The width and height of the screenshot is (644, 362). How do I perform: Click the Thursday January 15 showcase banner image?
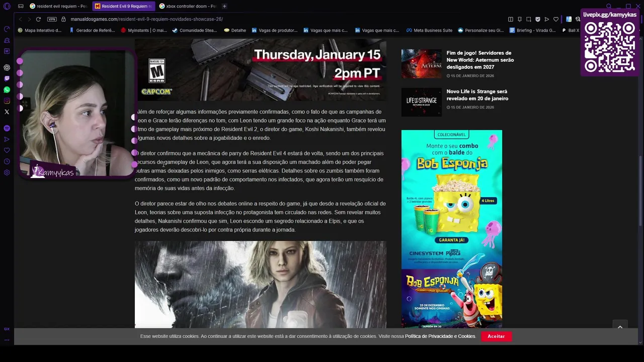[261, 70]
